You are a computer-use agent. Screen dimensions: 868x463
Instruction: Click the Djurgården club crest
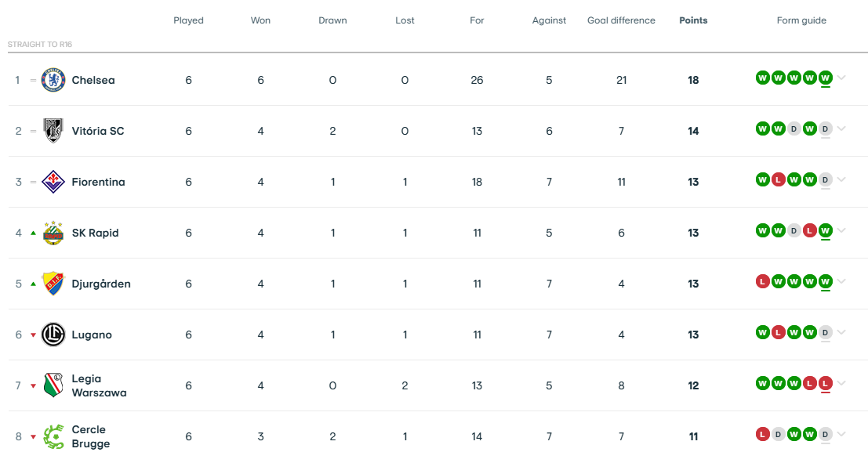click(x=53, y=284)
